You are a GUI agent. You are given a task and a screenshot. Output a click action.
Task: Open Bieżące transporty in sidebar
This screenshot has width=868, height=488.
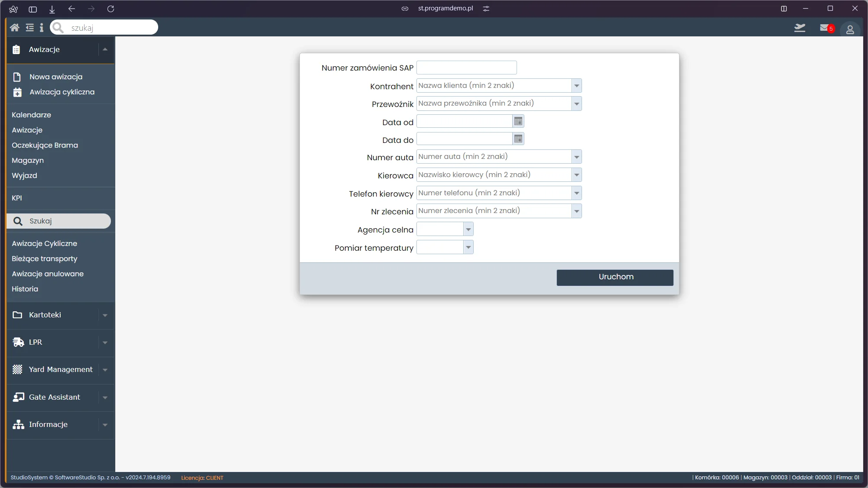tap(44, 259)
